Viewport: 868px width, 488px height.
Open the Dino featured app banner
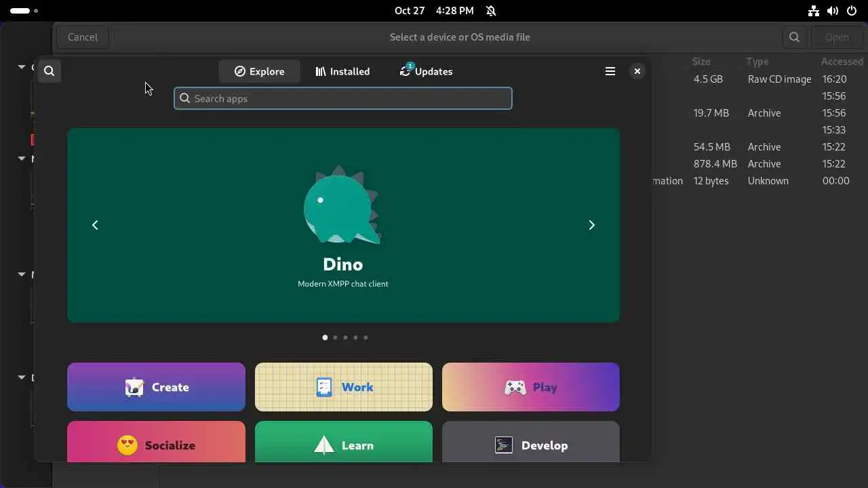click(343, 225)
